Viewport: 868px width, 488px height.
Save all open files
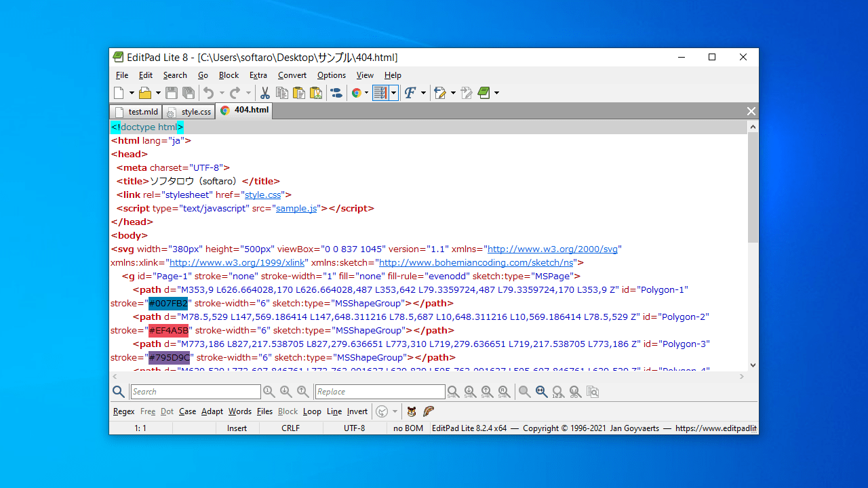click(189, 93)
